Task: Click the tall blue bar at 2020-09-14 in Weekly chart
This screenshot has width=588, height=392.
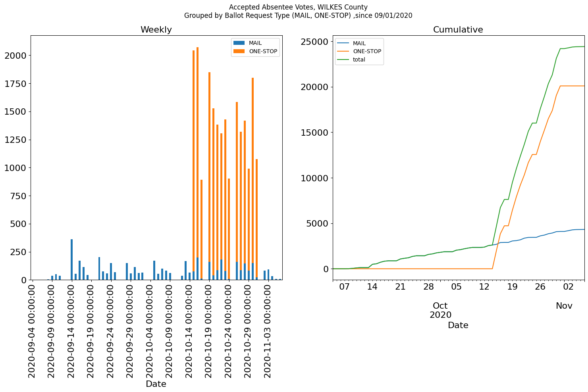Action: click(x=71, y=259)
